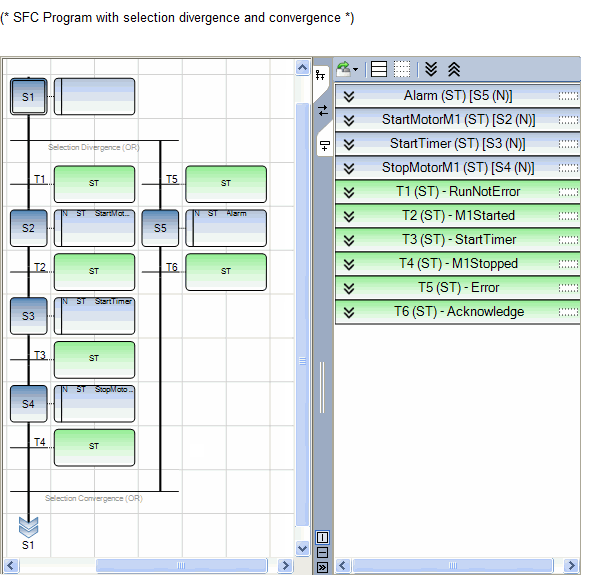Screen dimensions: 607x587
Task: Click the chart's horizontal scroll right arrow
Action: (x=286, y=566)
